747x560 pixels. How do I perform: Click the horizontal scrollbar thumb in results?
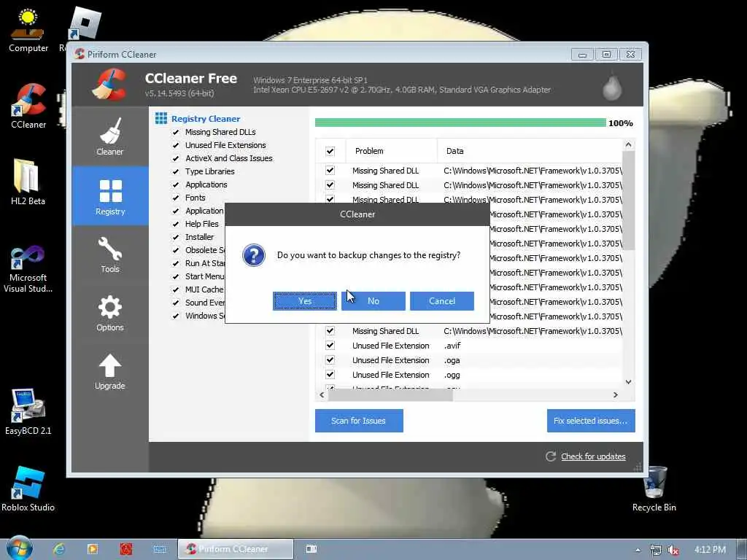pyautogui.click(x=390, y=394)
